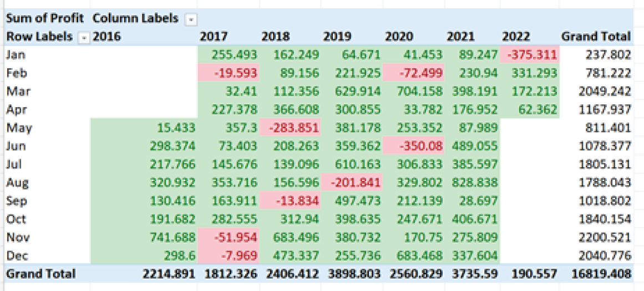Select the cell with value -72.499
The width and height of the screenshot is (644, 291).
point(414,73)
